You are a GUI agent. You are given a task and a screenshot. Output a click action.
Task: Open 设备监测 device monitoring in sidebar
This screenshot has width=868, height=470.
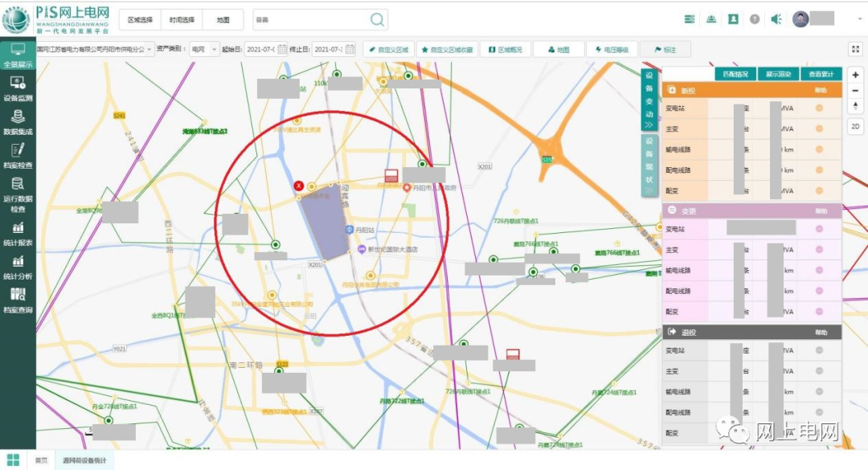(x=18, y=88)
